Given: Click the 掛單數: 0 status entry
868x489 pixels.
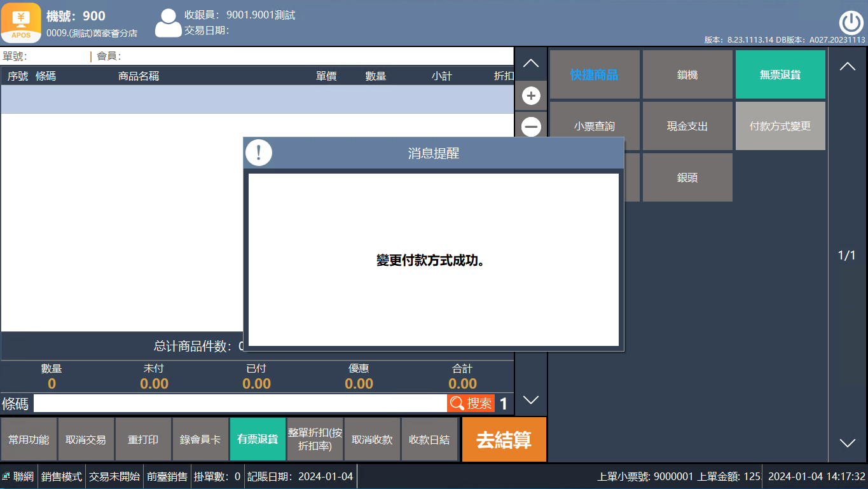Looking at the screenshot, I should pyautogui.click(x=217, y=477).
